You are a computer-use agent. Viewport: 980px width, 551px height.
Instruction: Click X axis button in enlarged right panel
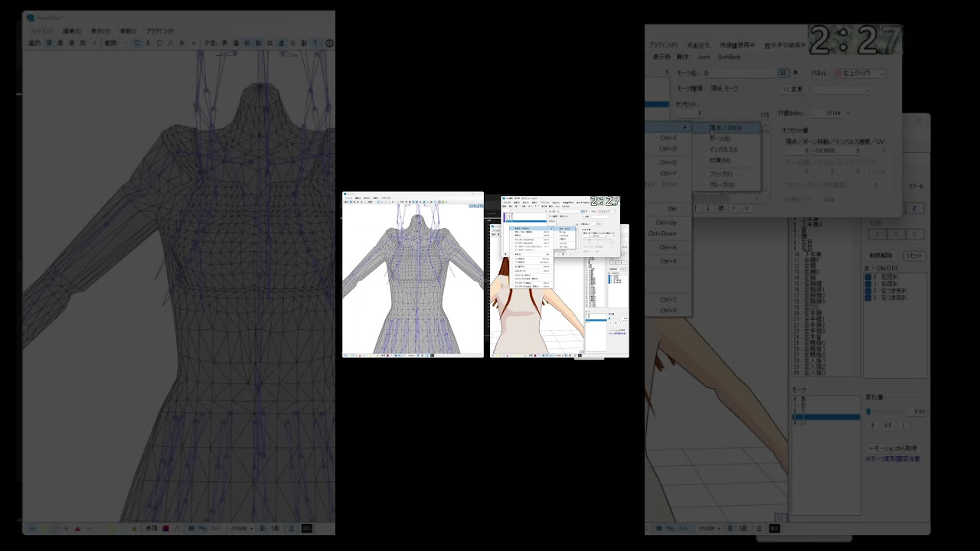tap(877, 234)
